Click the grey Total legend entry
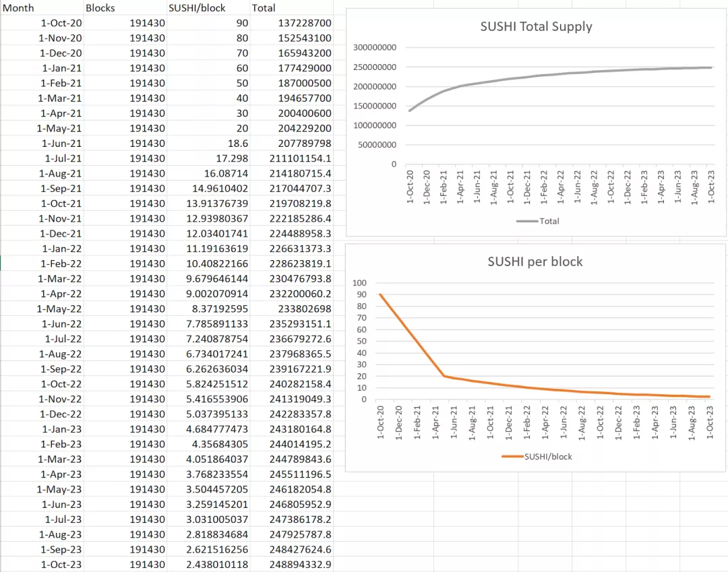 (538, 221)
